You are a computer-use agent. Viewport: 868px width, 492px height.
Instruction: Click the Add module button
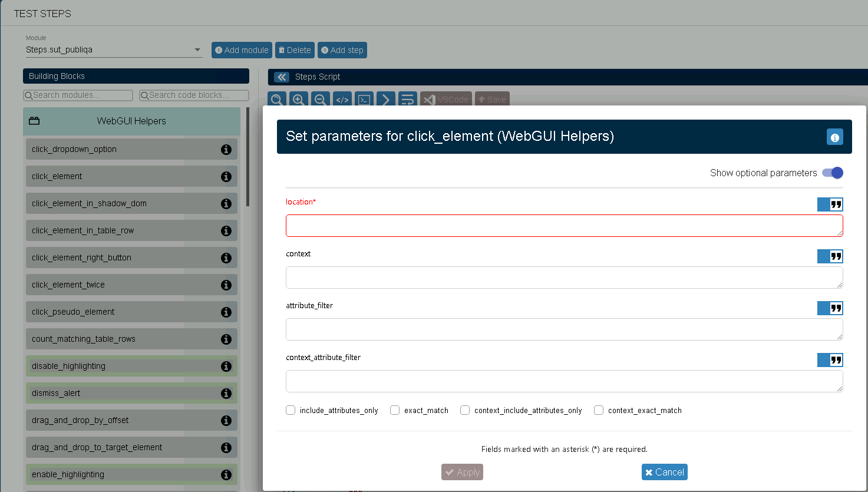click(242, 50)
